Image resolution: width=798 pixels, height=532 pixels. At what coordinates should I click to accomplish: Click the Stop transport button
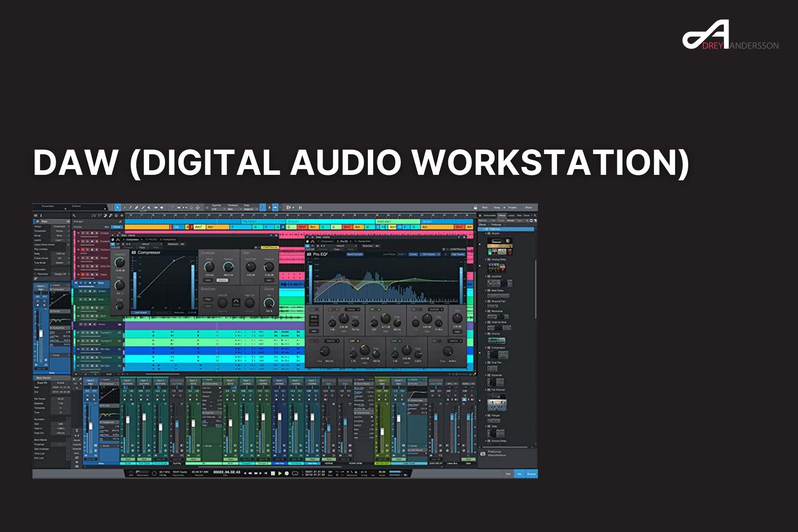click(x=273, y=473)
